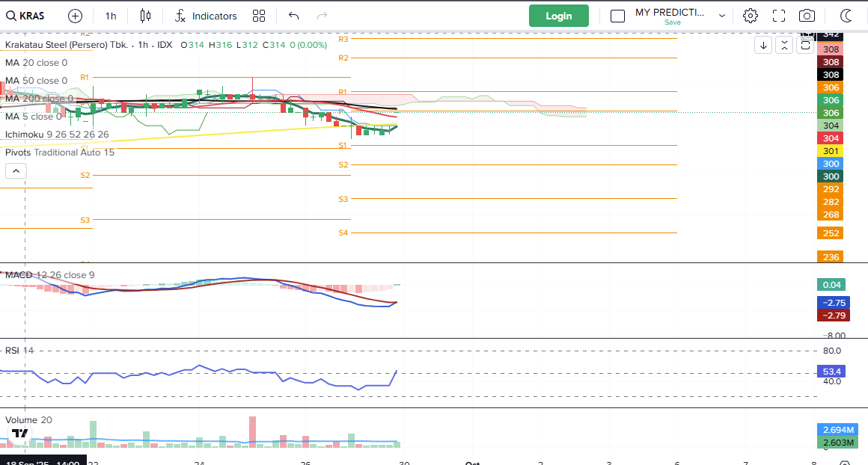Click the yellow 301 price label
The image size is (868, 465).
[x=831, y=151]
